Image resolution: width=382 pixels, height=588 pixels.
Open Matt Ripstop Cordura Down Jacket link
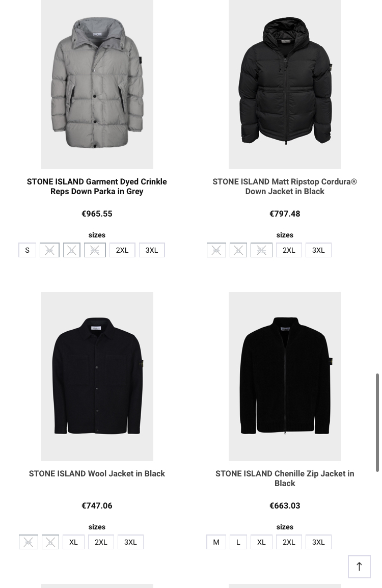click(285, 186)
